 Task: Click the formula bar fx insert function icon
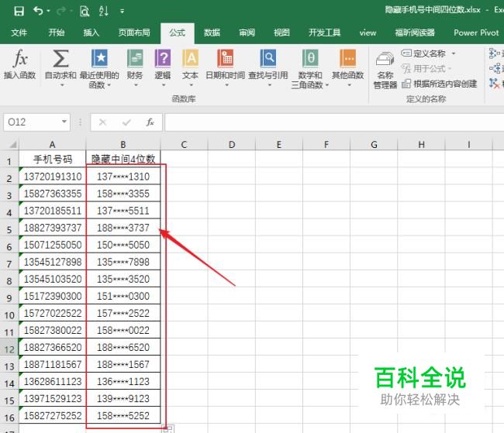[x=150, y=122]
